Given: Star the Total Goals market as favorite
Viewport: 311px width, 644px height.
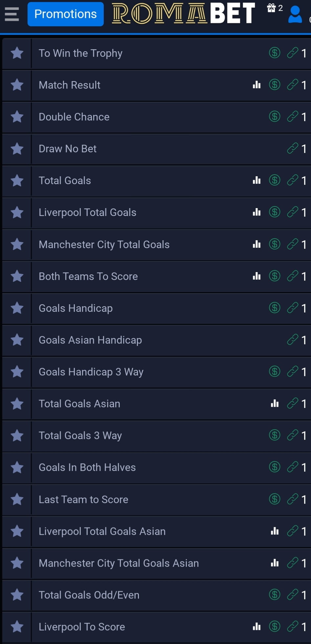Looking at the screenshot, I should click(x=17, y=181).
